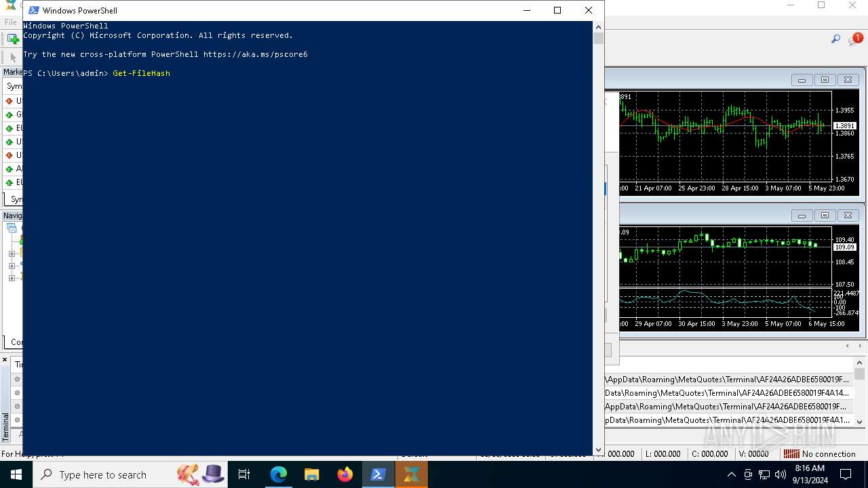The image size is (868, 488).
Task: Click the 109.09 price label on lower chart
Action: 844,247
